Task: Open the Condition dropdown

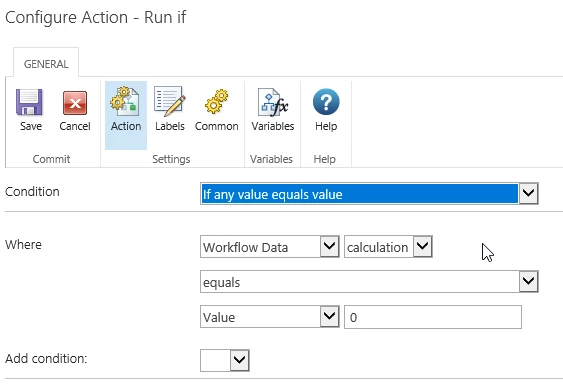Action: coord(369,194)
